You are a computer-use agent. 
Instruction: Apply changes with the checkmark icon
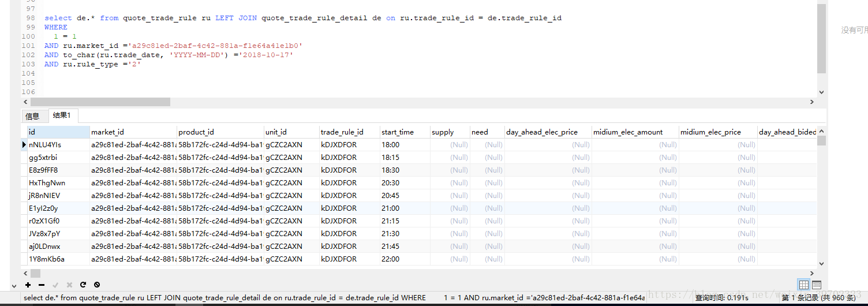[x=55, y=285]
